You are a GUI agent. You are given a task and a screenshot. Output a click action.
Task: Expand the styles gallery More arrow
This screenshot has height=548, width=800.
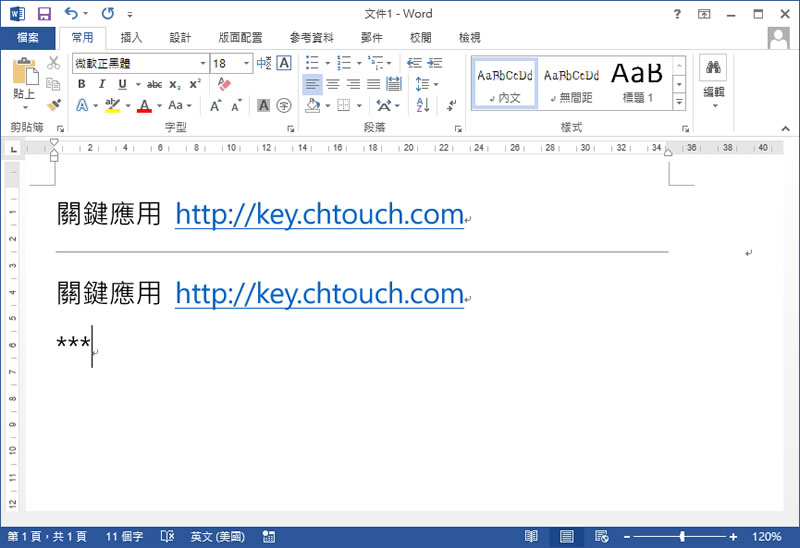[x=679, y=102]
